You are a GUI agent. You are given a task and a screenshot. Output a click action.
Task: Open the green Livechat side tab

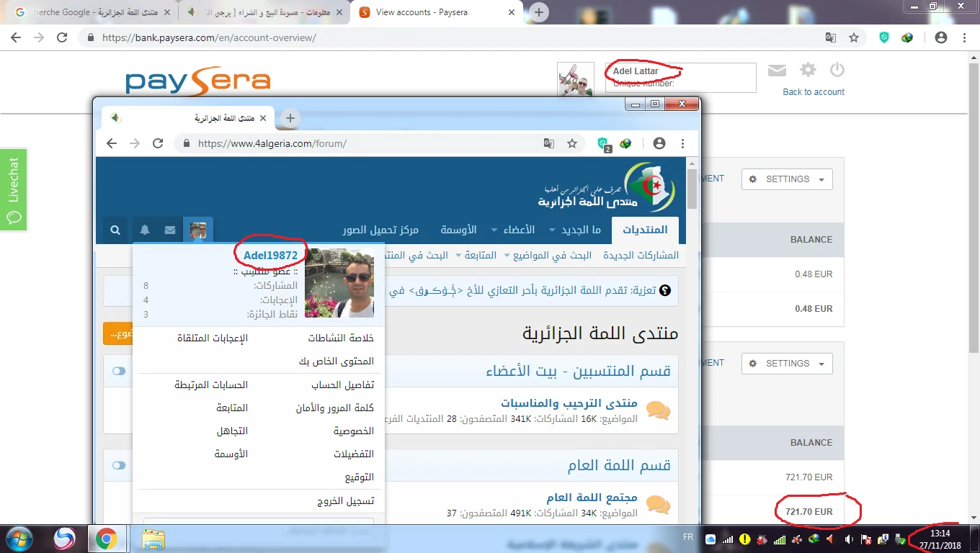14,190
